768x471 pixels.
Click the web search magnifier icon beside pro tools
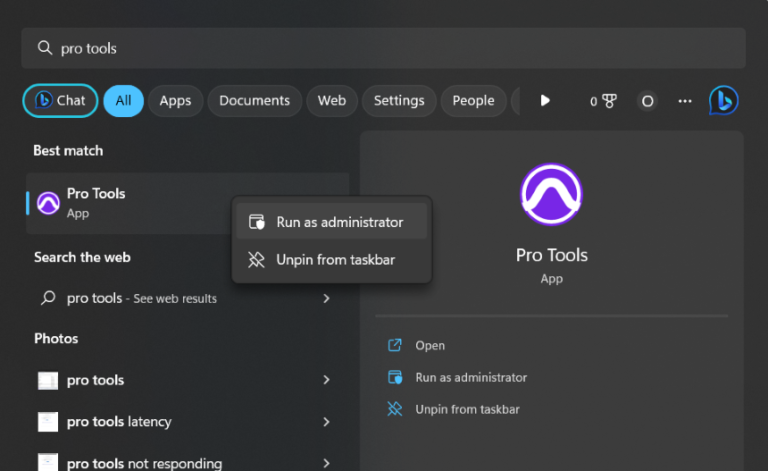coord(48,298)
